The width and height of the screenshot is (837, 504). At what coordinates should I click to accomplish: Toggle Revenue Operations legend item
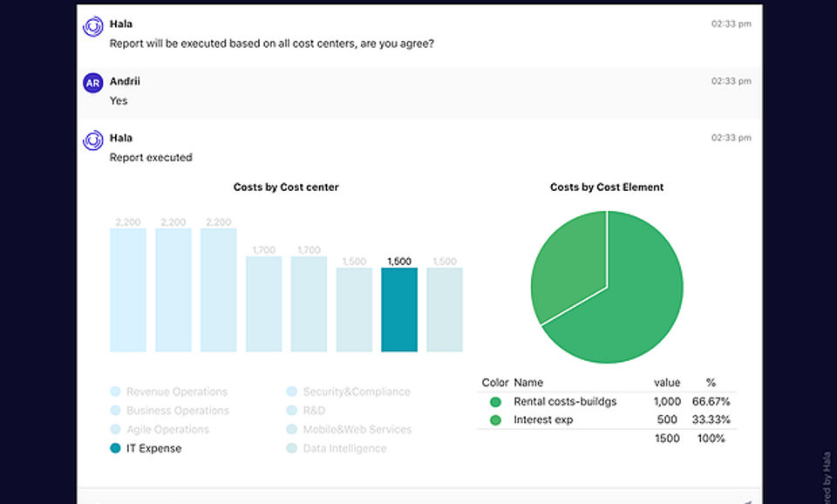[x=168, y=392]
